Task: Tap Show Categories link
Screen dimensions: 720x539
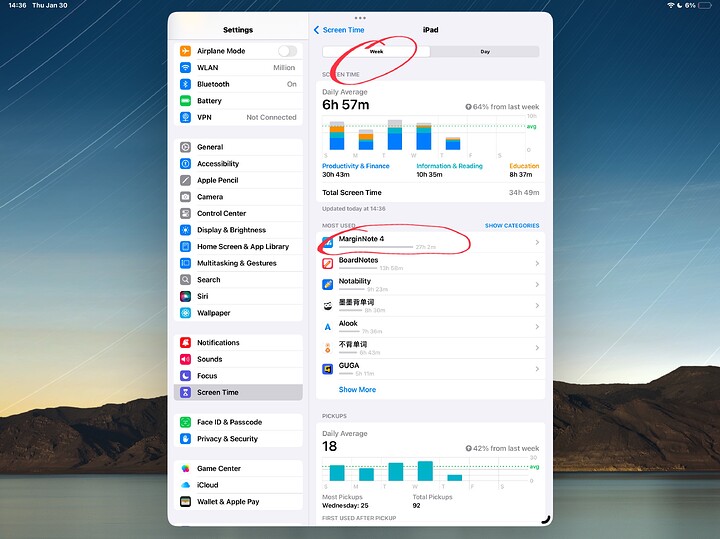Action: coord(512,226)
